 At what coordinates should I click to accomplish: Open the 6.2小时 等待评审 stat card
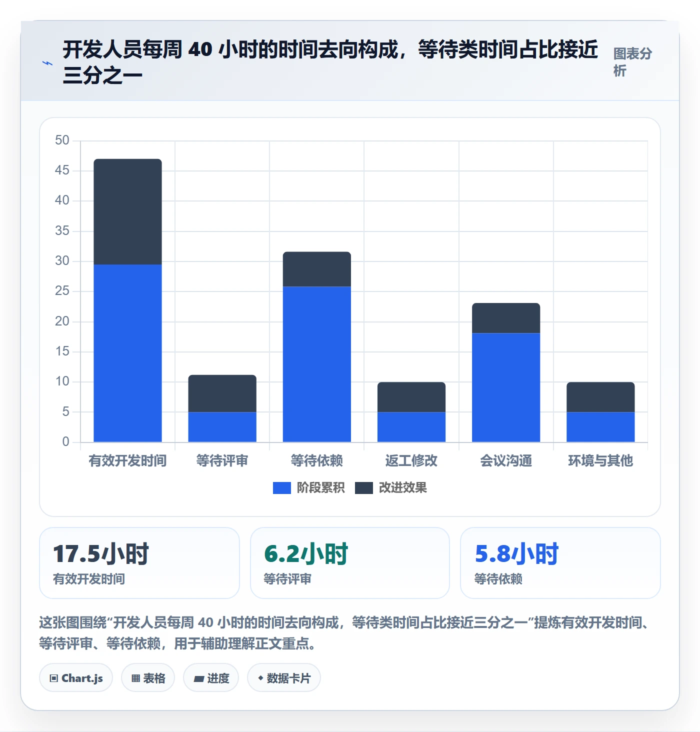point(350,563)
